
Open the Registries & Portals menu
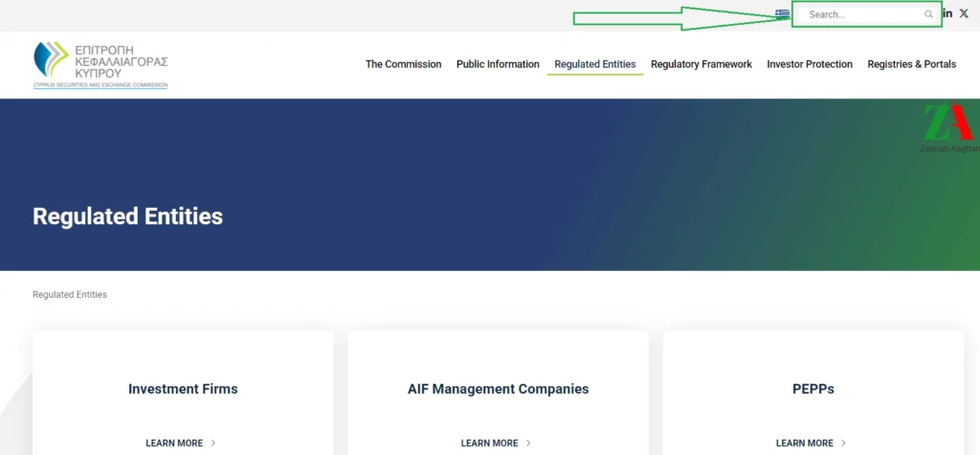pyautogui.click(x=911, y=64)
